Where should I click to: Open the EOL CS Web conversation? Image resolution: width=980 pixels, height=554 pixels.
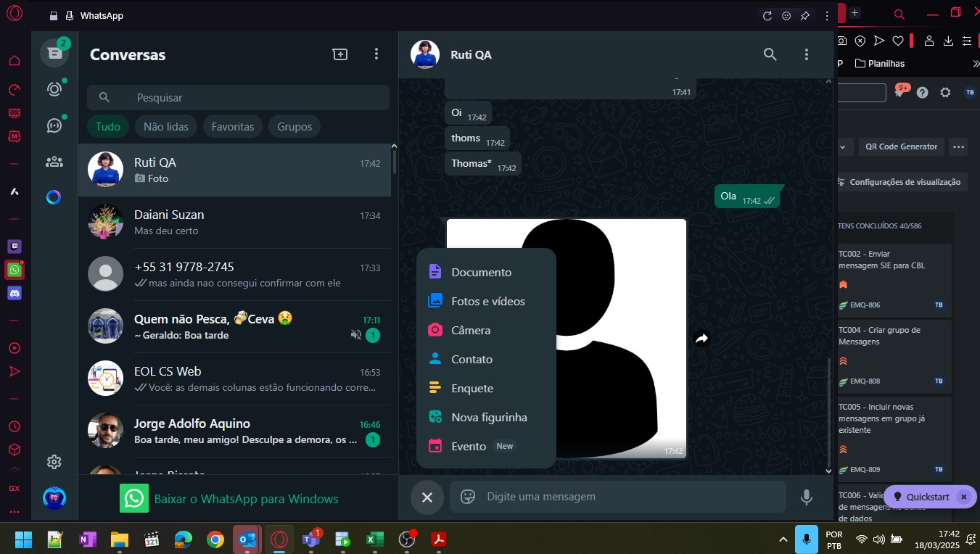click(x=234, y=379)
